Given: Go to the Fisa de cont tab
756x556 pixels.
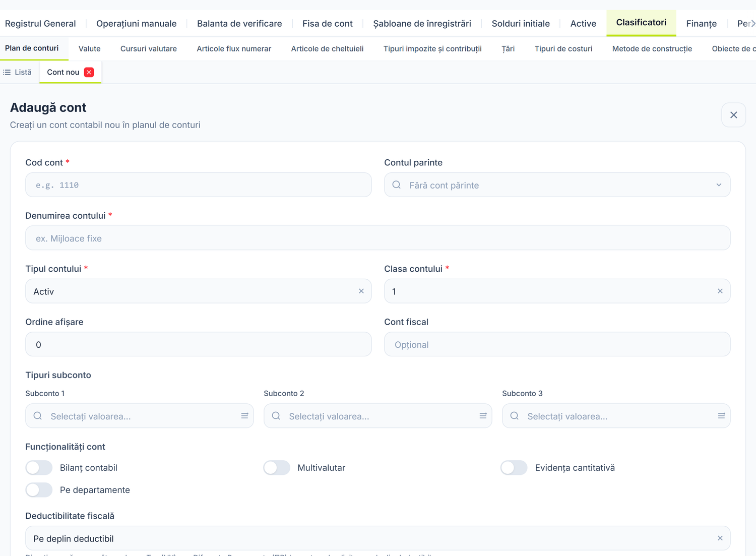Looking at the screenshot, I should [328, 24].
